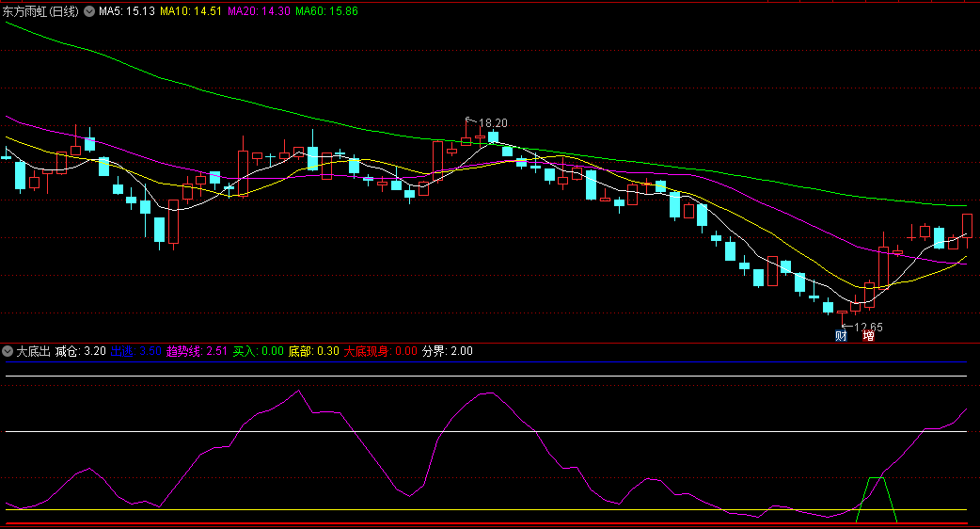Click the blue 财 event marker icon

click(x=841, y=335)
